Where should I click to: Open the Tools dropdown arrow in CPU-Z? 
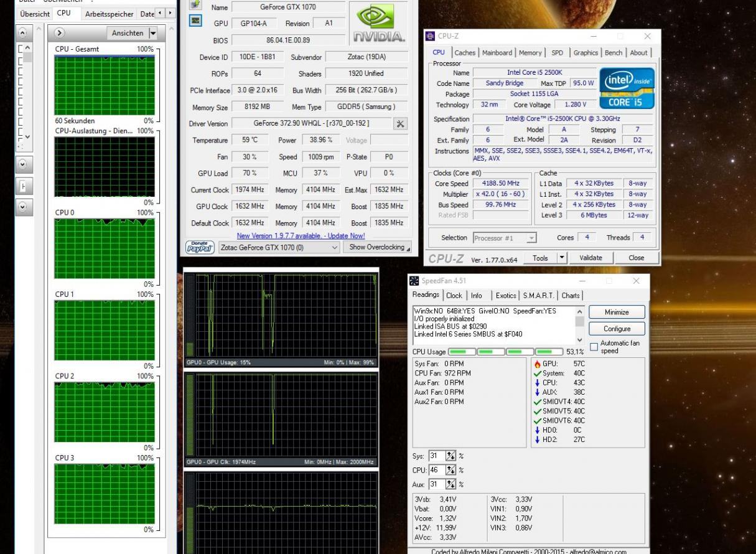[562, 258]
